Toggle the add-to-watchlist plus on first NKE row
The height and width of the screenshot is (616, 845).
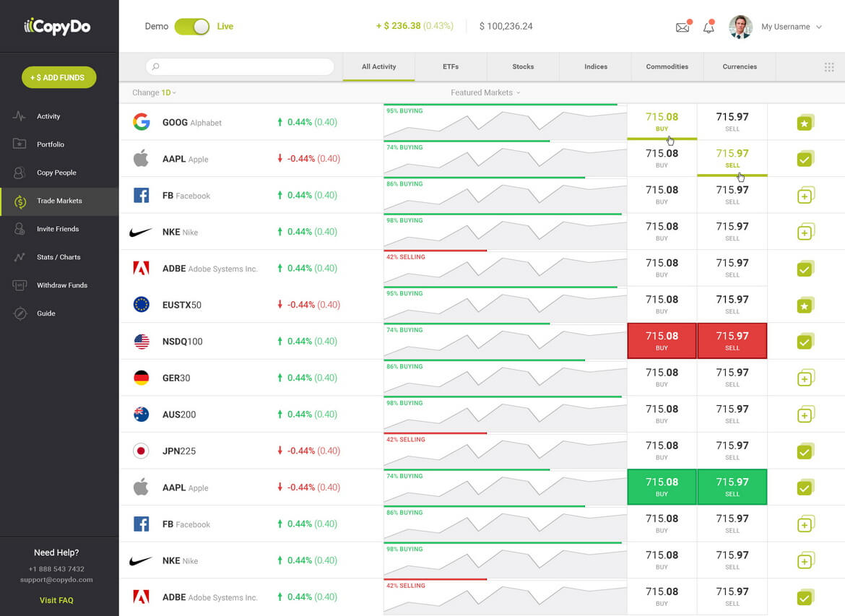[x=805, y=233]
